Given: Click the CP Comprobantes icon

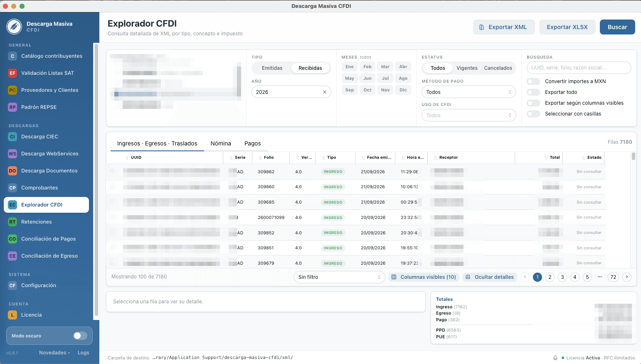Looking at the screenshot, I should (12, 188).
